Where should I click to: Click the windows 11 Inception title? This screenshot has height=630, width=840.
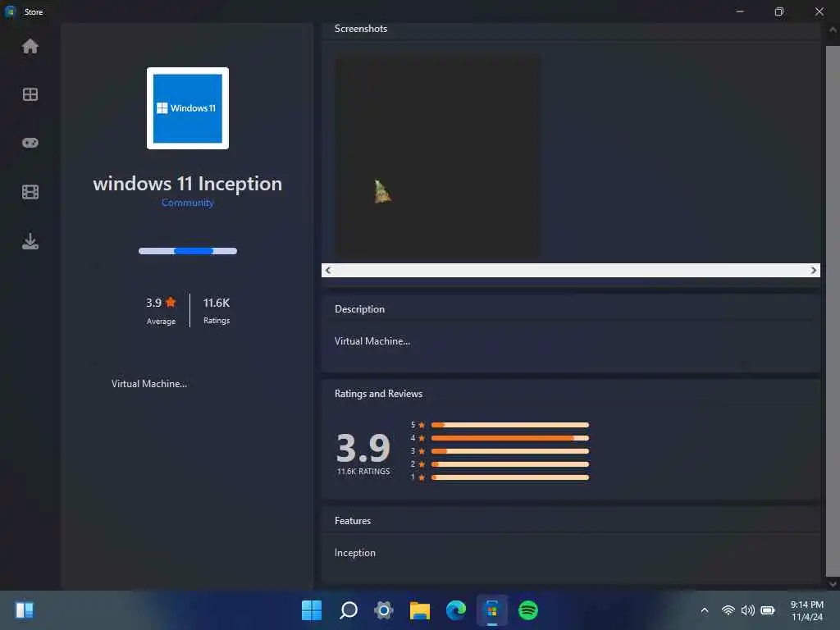coord(188,184)
